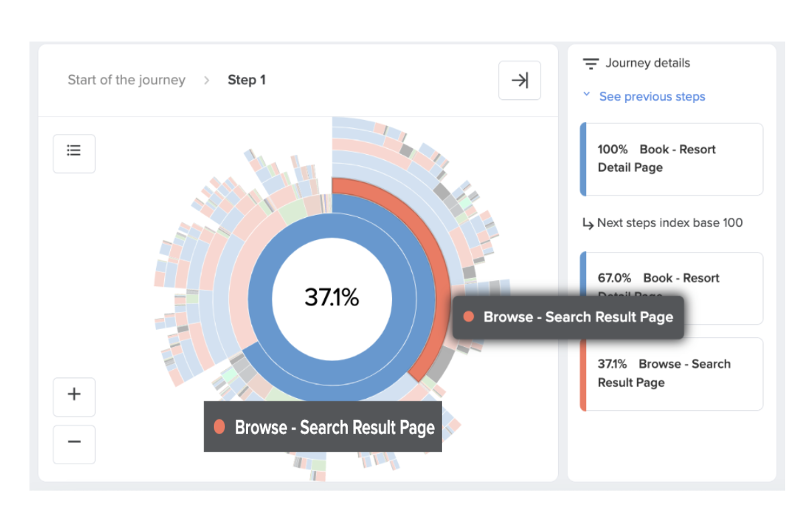Click the orange dot in the bottom tooltip

tap(219, 427)
